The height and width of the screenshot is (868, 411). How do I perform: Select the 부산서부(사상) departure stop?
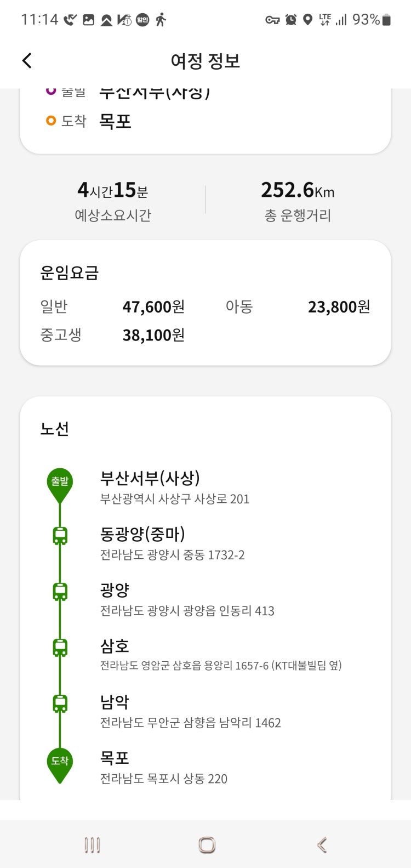(150, 478)
